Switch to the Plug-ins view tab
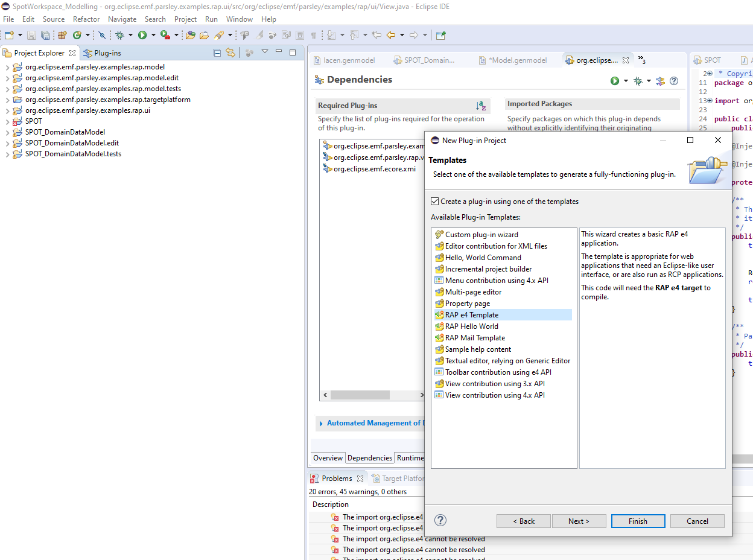This screenshot has width=753, height=560. tap(103, 53)
